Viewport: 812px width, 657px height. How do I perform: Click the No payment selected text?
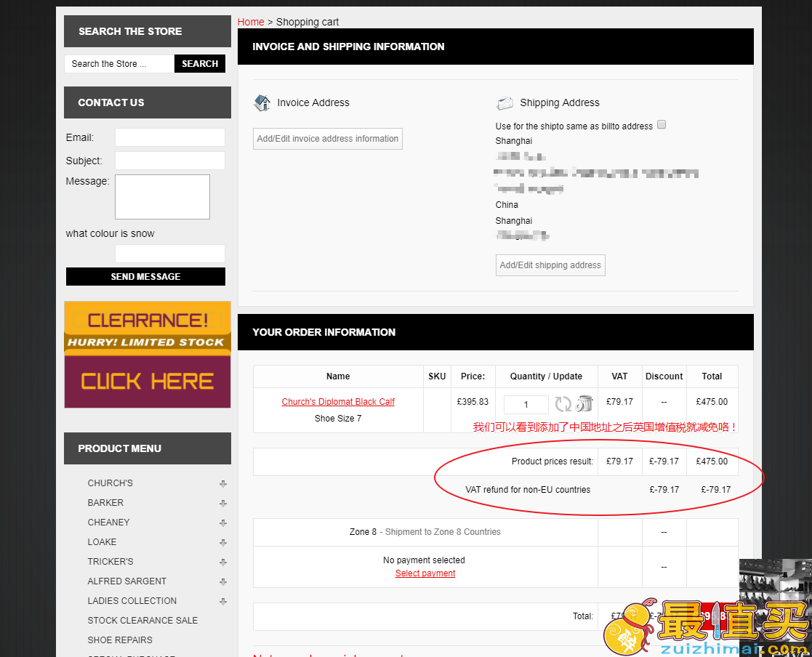click(x=424, y=560)
